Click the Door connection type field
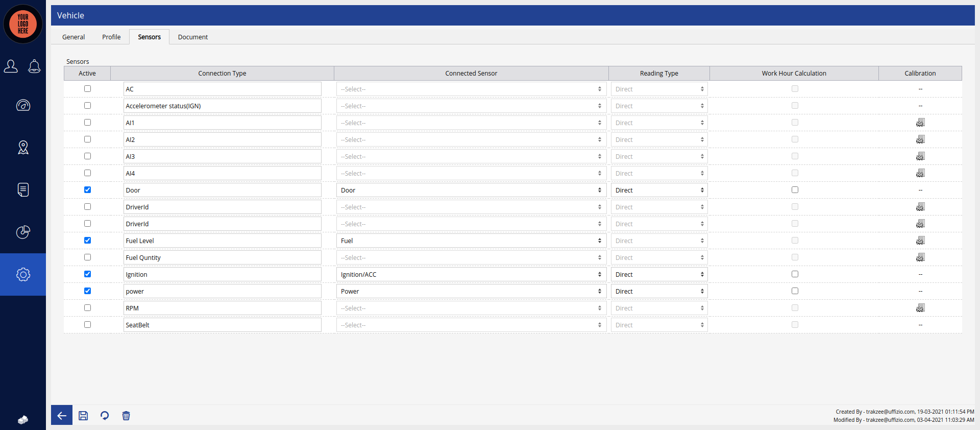 [222, 190]
